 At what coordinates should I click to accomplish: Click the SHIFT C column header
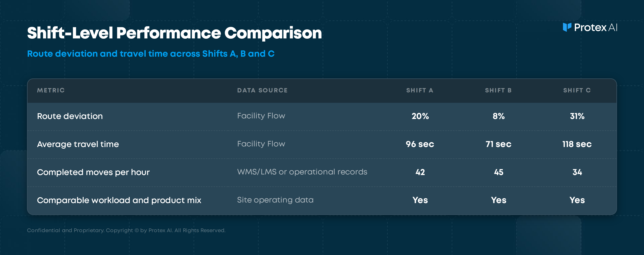(577, 90)
